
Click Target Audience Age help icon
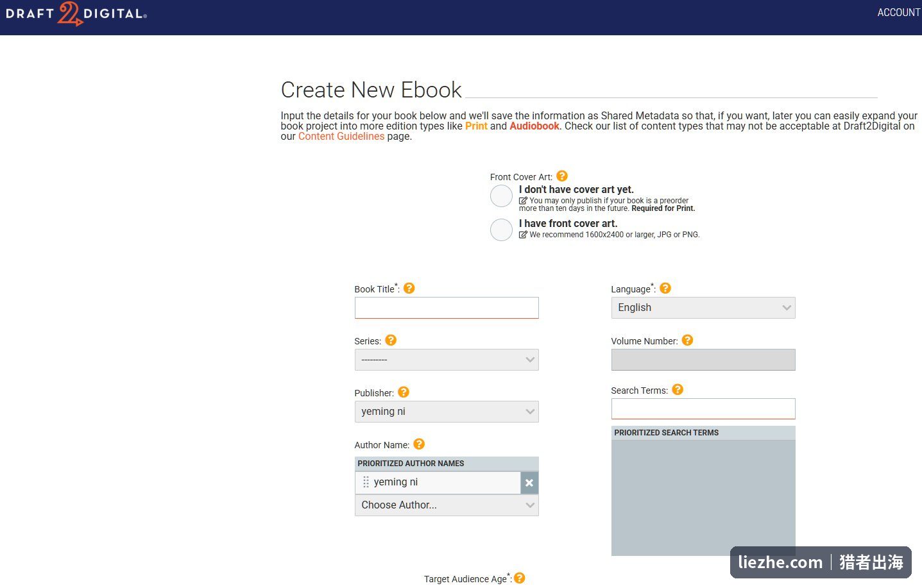tap(520, 578)
